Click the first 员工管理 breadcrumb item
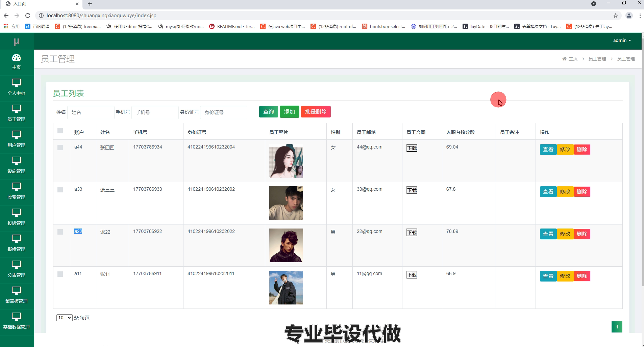The height and width of the screenshot is (347, 644). pyautogui.click(x=597, y=59)
